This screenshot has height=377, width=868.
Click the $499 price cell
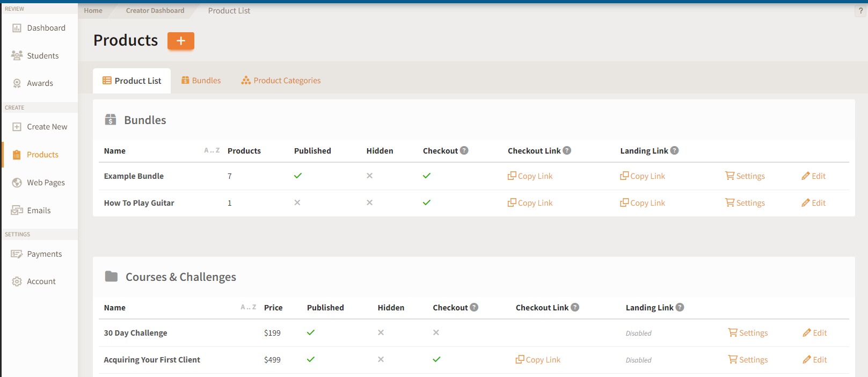272,360
